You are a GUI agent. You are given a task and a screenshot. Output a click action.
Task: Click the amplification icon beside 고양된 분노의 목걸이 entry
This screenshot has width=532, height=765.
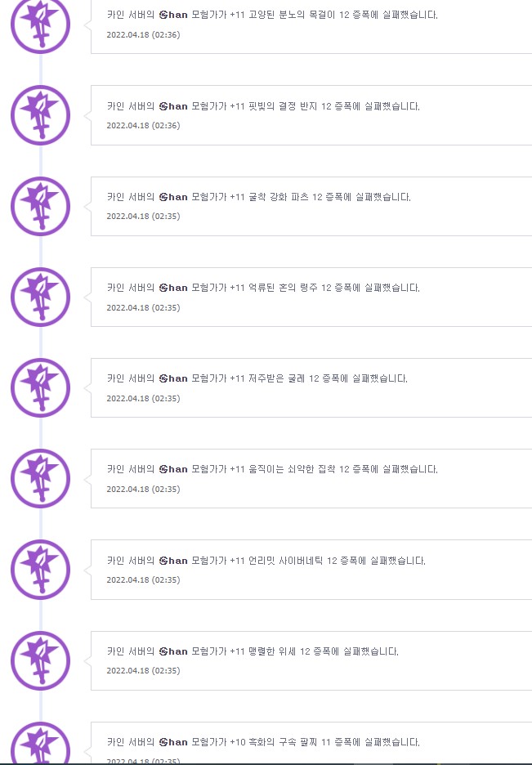pos(41,25)
